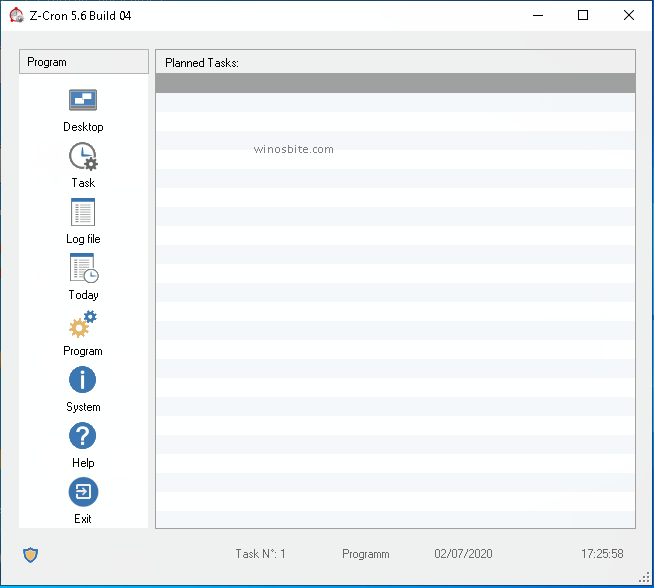Viewport: 654px width, 588px height.
Task: Click the Program panel header
Action: click(x=84, y=62)
